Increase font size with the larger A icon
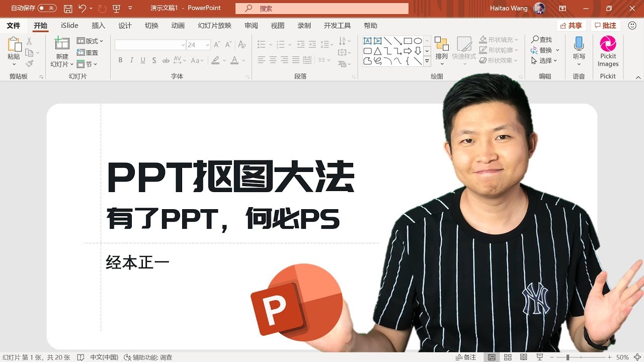 (217, 45)
